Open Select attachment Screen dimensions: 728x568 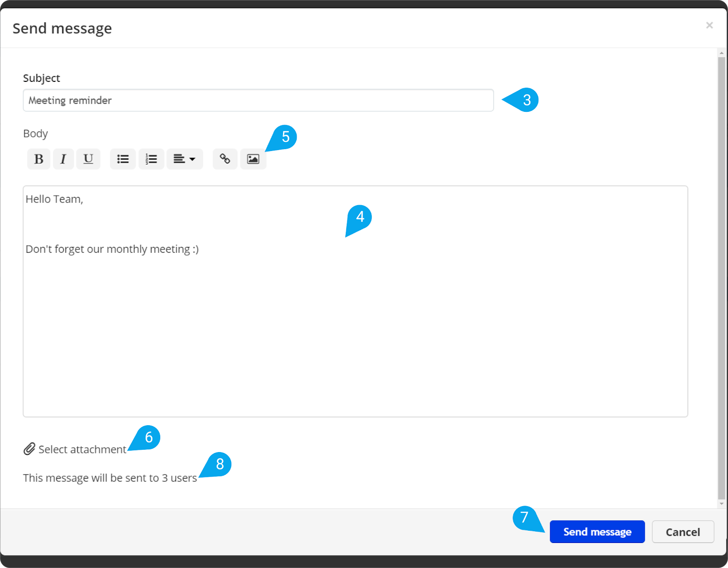tap(82, 449)
